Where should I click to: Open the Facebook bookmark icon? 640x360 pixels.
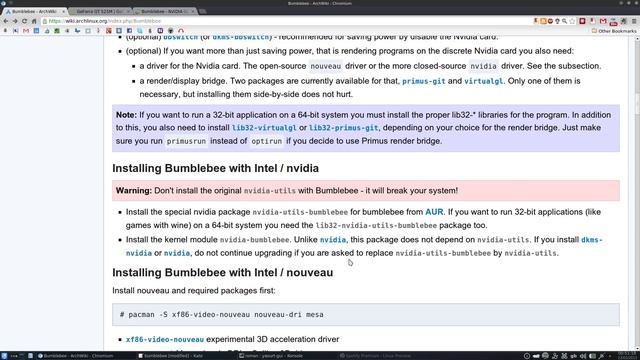[x=129, y=31]
